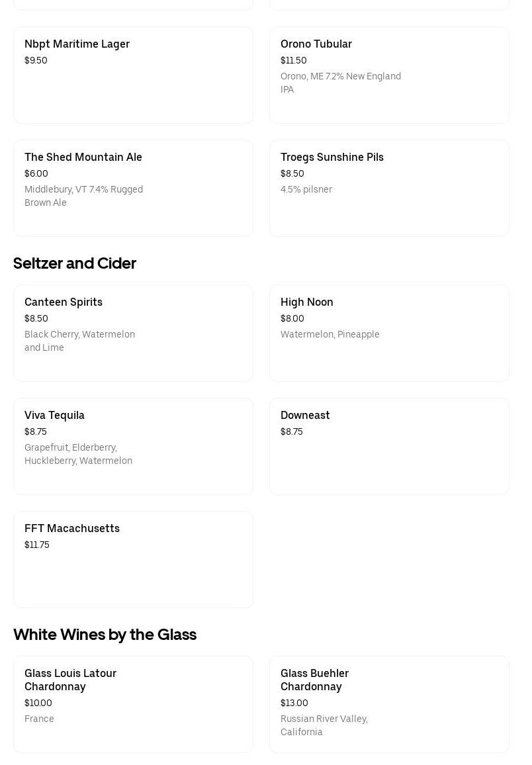Open the Troegs Sunshine Pils card
Viewport: 532px width, 765px height.
click(389, 188)
